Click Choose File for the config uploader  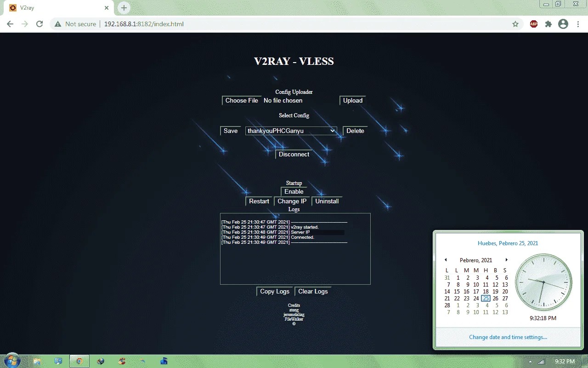[x=242, y=100]
